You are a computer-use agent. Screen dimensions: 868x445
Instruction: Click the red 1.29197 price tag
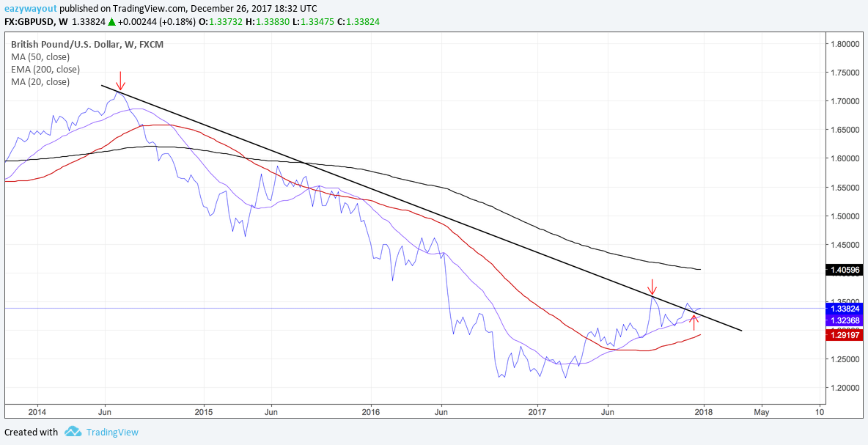tap(844, 335)
